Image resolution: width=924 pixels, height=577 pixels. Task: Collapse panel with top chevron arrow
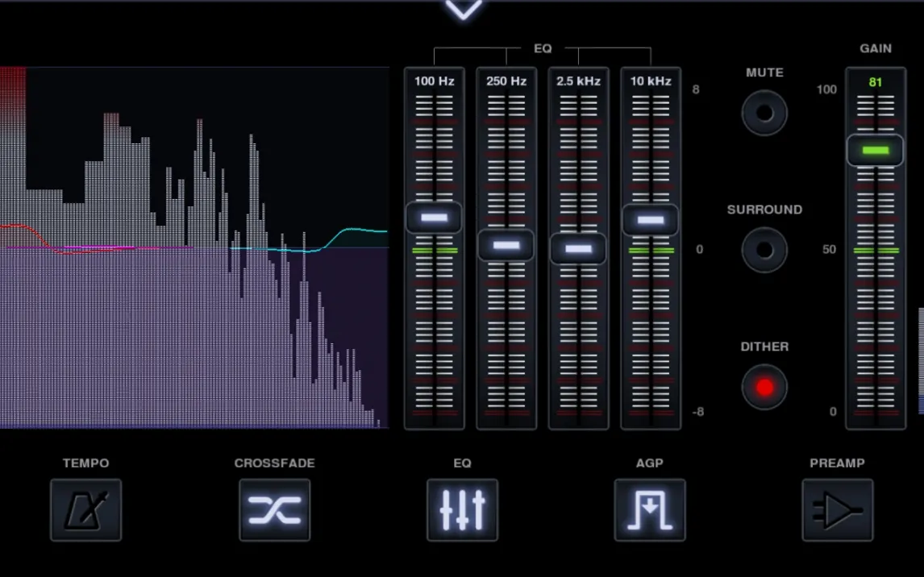[x=463, y=10]
